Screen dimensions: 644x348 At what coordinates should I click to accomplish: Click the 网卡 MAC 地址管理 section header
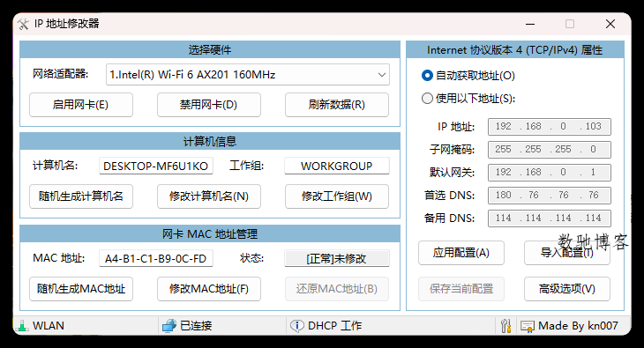tap(210, 234)
